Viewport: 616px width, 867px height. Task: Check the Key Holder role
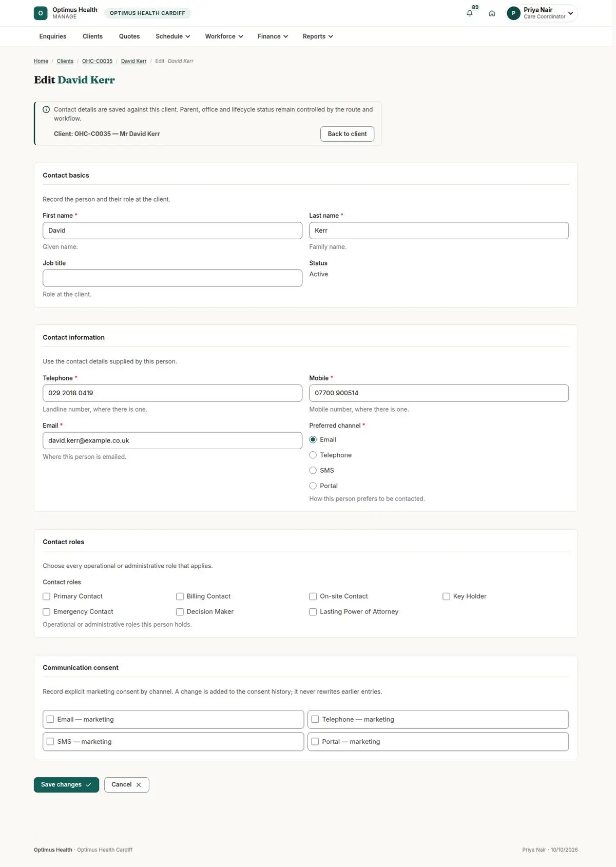pos(447,596)
